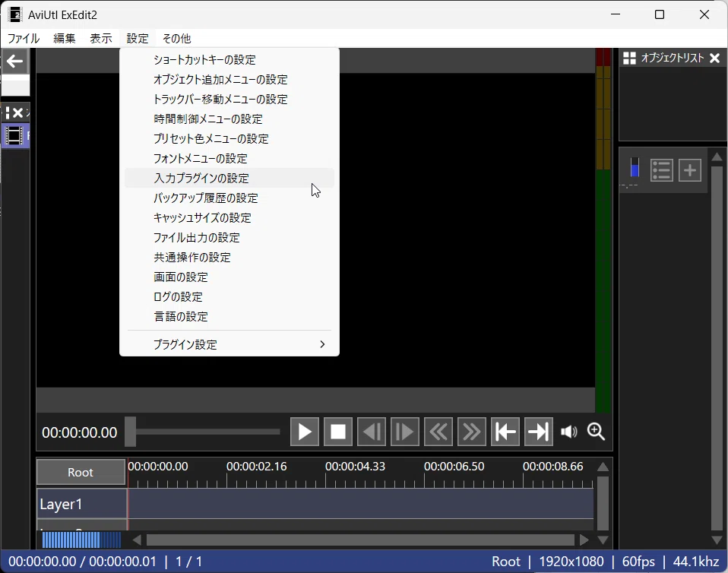Click the timeline vertical scroll up arrow
Image resolution: width=728 pixels, height=573 pixels.
coord(603,467)
